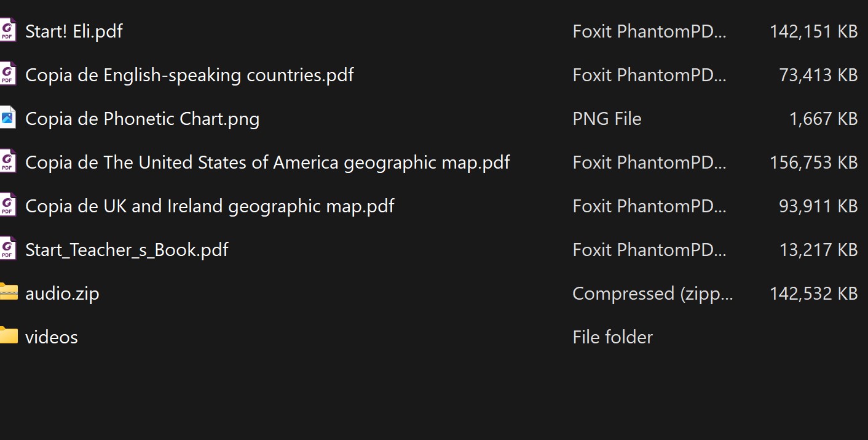
Task: Select Copia de English-speaking countries.pdf
Action: tap(189, 75)
